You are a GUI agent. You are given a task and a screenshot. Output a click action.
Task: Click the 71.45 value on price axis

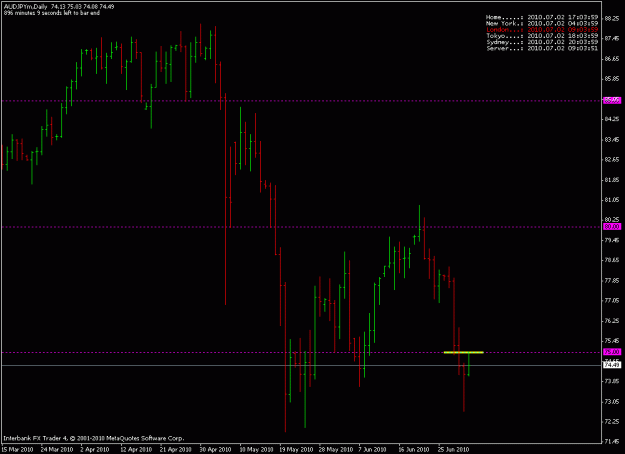point(612,441)
